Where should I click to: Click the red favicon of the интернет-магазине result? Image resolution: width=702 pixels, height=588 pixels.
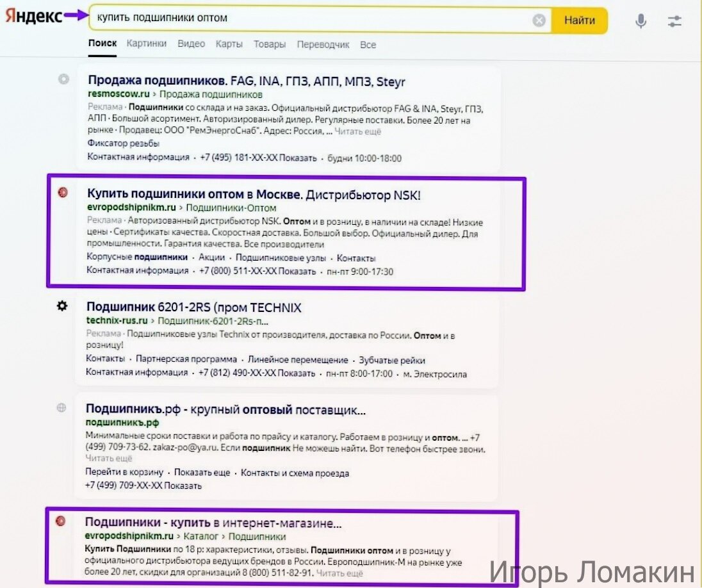(60, 521)
